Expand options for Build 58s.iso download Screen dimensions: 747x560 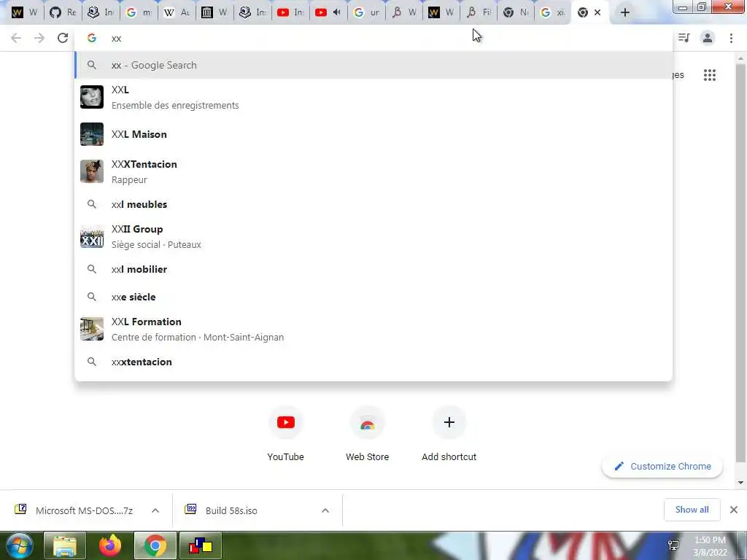(325, 510)
